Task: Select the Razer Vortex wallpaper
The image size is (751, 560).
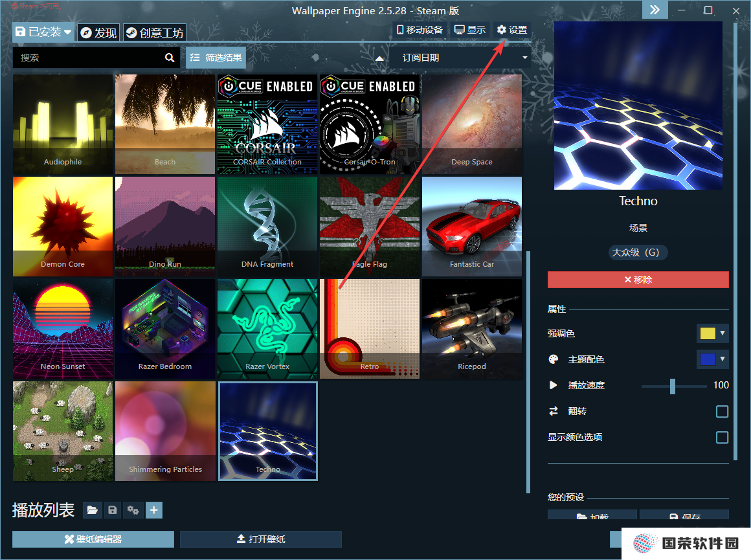Action: coord(267,329)
